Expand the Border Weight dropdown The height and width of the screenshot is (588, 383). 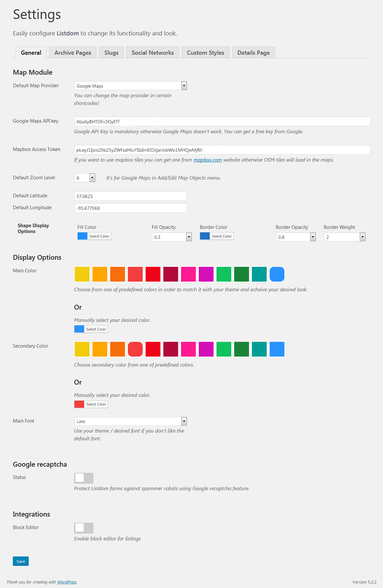tap(344, 237)
